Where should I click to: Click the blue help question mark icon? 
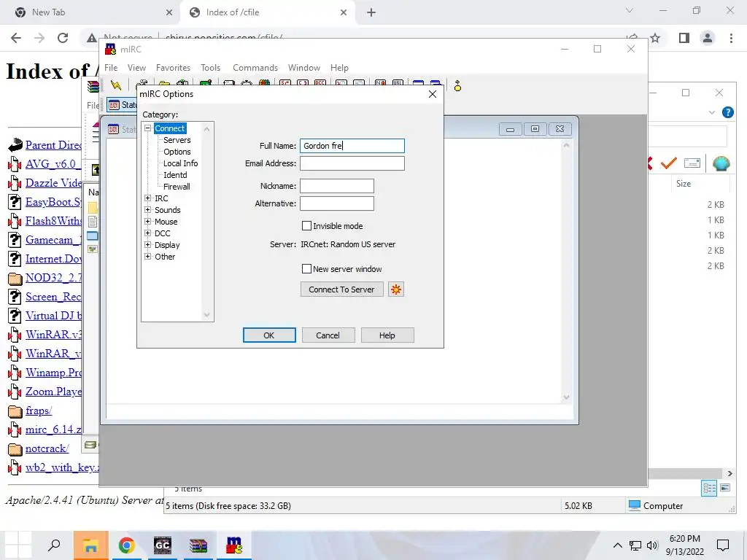727,112
